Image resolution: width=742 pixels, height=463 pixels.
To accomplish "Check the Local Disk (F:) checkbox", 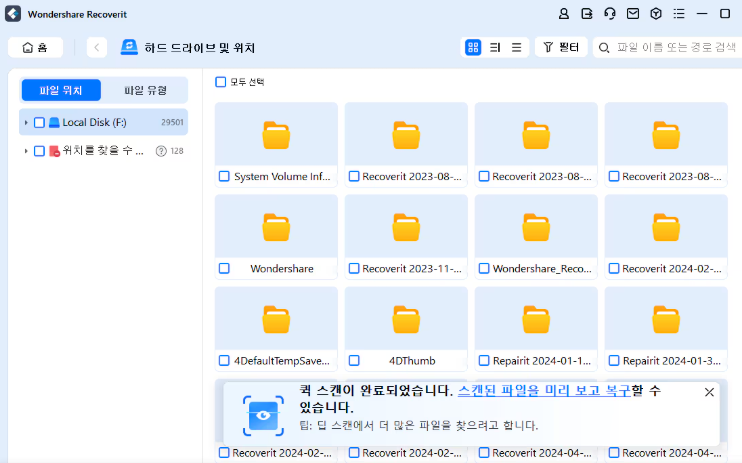I will pos(39,123).
